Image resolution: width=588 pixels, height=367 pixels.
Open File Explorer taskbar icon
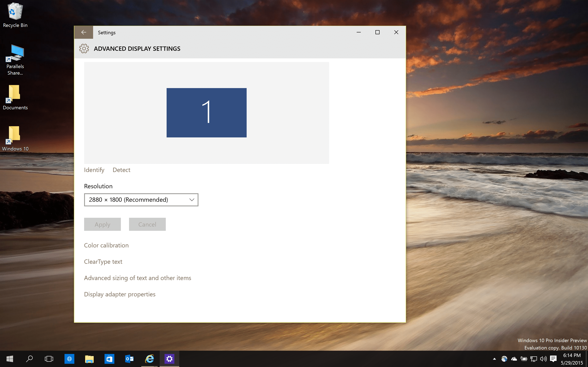pyautogui.click(x=89, y=359)
